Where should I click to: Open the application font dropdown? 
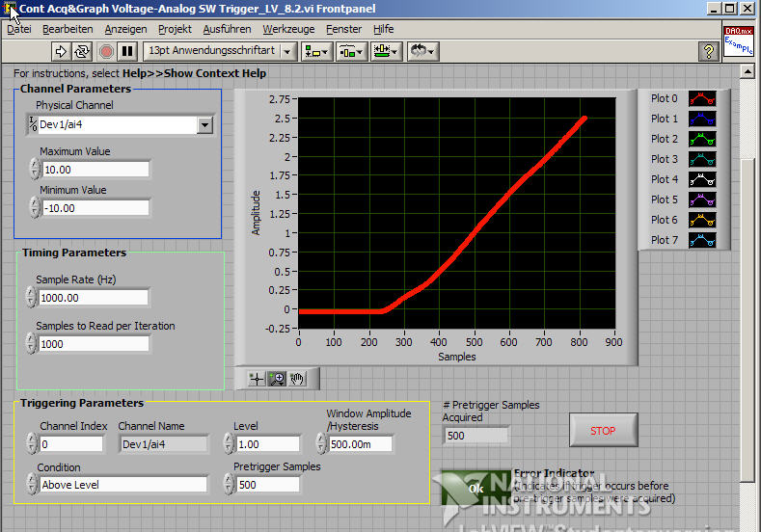click(x=287, y=51)
